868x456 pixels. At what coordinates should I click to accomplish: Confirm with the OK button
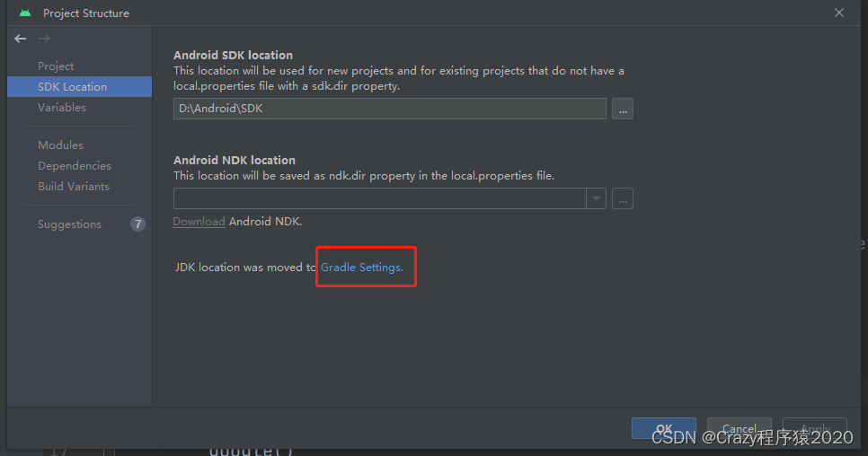[664, 428]
